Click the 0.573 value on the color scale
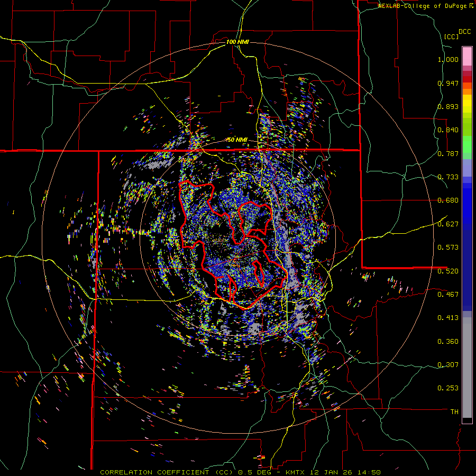Image resolution: width=476 pixels, height=476 pixels. tap(448, 248)
